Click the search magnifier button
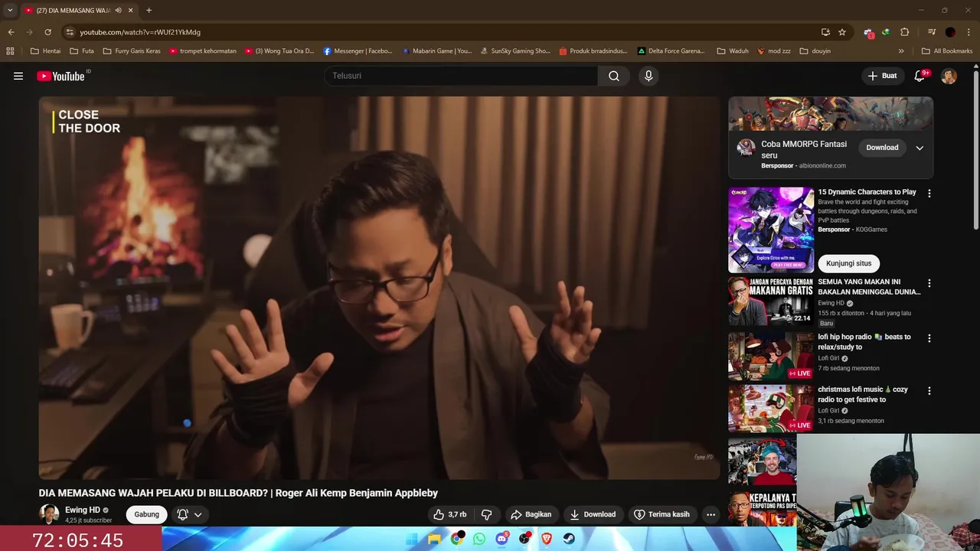 (614, 76)
